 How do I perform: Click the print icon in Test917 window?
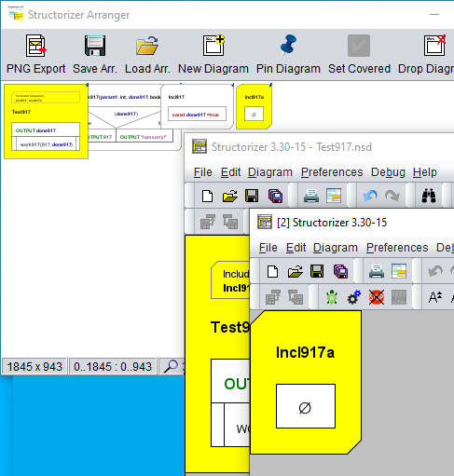pyautogui.click(x=311, y=196)
